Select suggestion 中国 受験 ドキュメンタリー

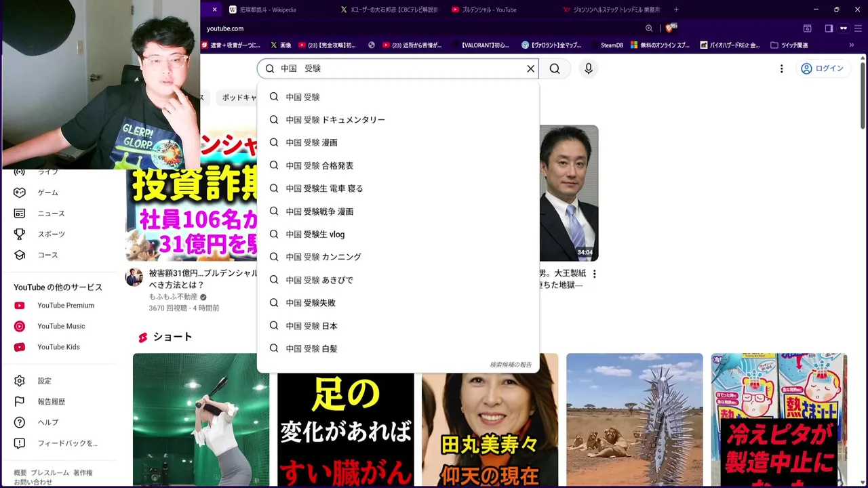[x=398, y=120]
